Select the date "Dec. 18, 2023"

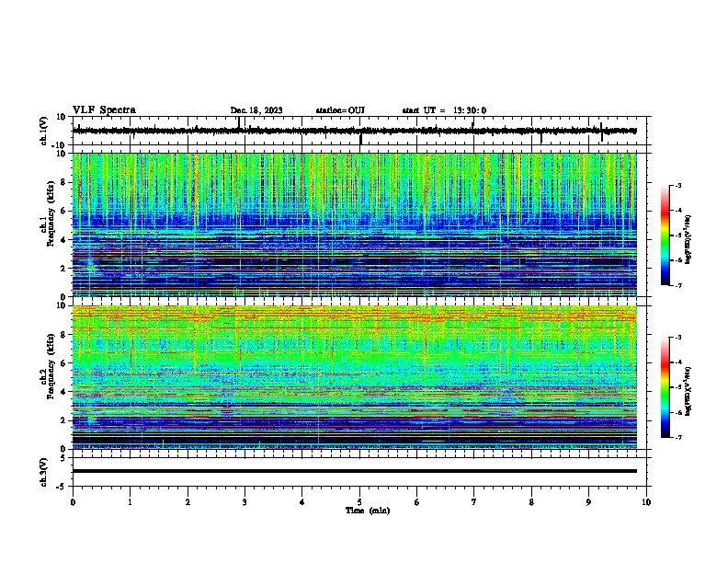256,110
